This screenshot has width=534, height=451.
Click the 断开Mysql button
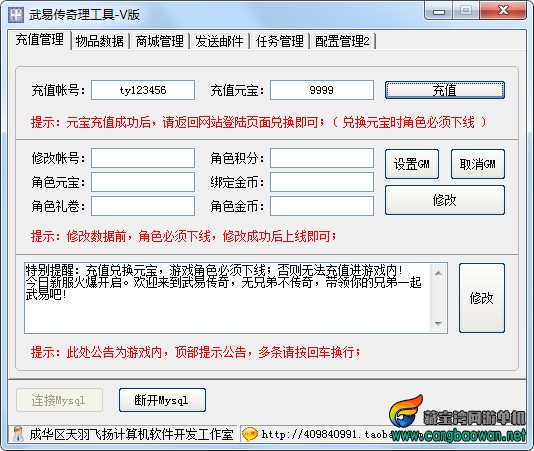[x=162, y=400]
